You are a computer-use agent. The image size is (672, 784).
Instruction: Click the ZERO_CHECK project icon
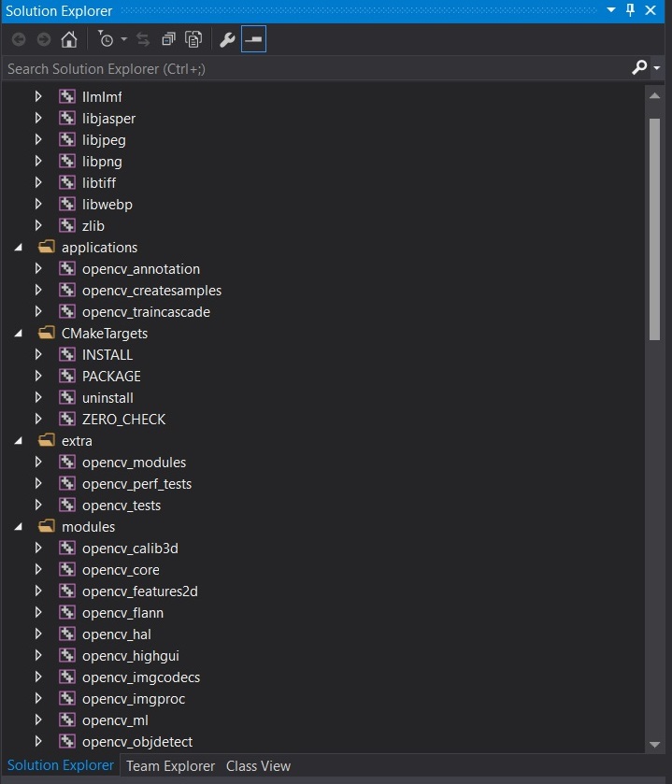click(67, 419)
